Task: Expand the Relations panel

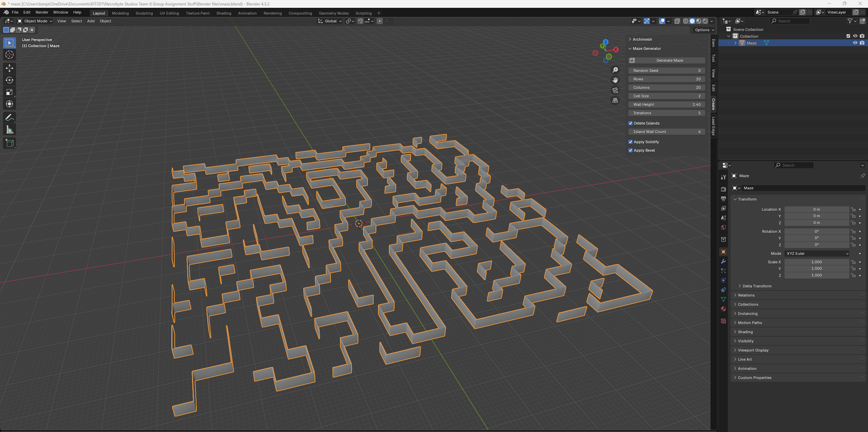Action: click(x=746, y=295)
